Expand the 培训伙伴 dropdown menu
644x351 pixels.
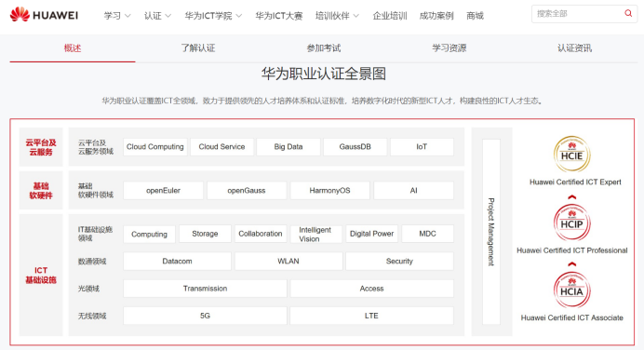pyautogui.click(x=337, y=16)
